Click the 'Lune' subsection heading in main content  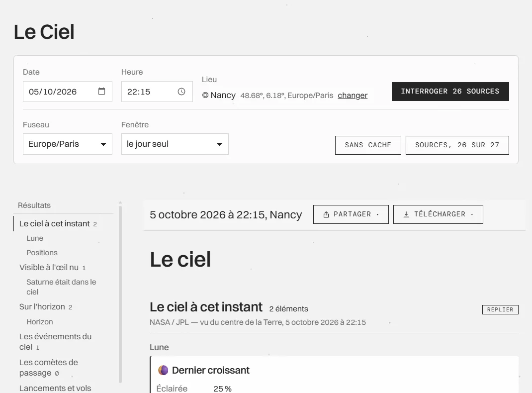point(159,348)
